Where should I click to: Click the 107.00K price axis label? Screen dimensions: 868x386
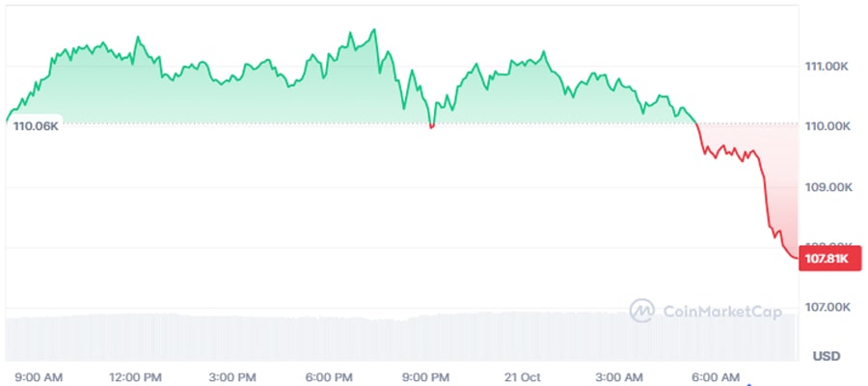pyautogui.click(x=827, y=307)
